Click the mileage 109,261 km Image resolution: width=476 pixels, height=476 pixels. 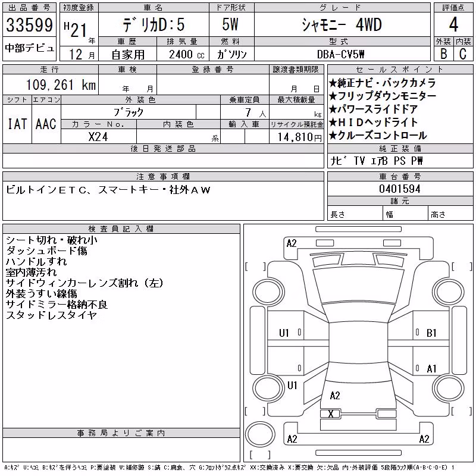tap(61, 85)
